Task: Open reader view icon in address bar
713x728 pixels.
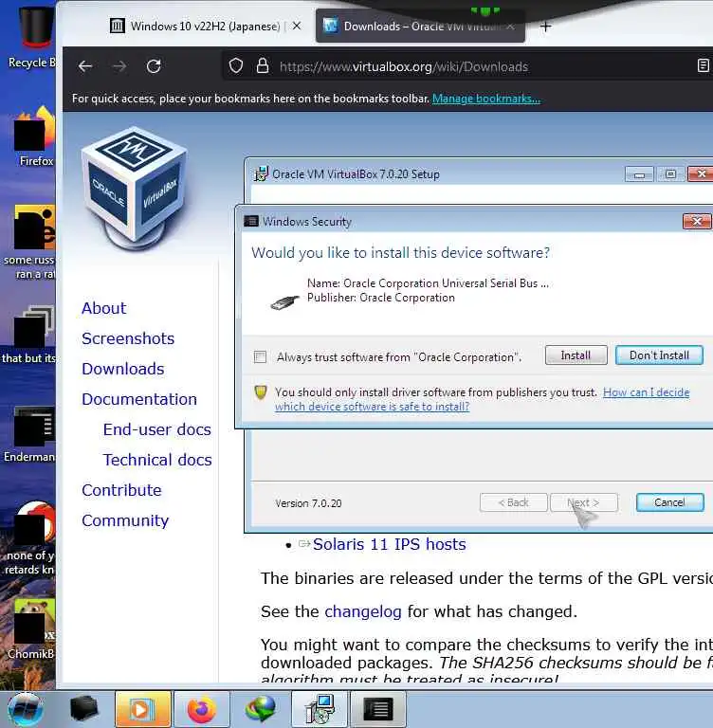Action: [704, 66]
